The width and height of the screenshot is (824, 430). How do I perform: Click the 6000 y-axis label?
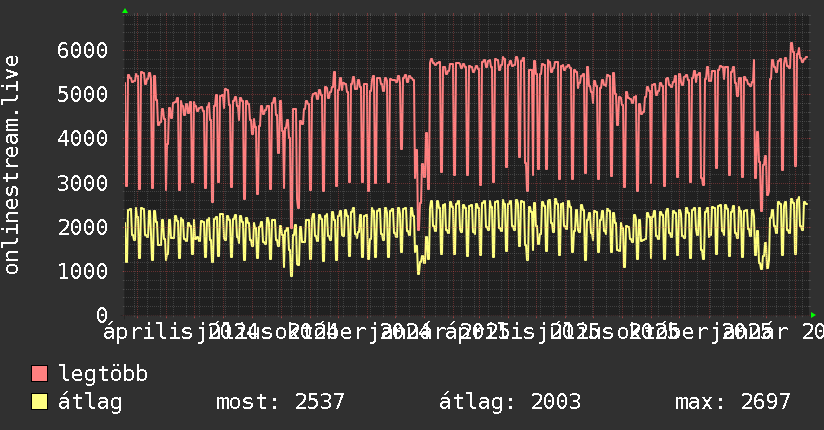point(83,50)
